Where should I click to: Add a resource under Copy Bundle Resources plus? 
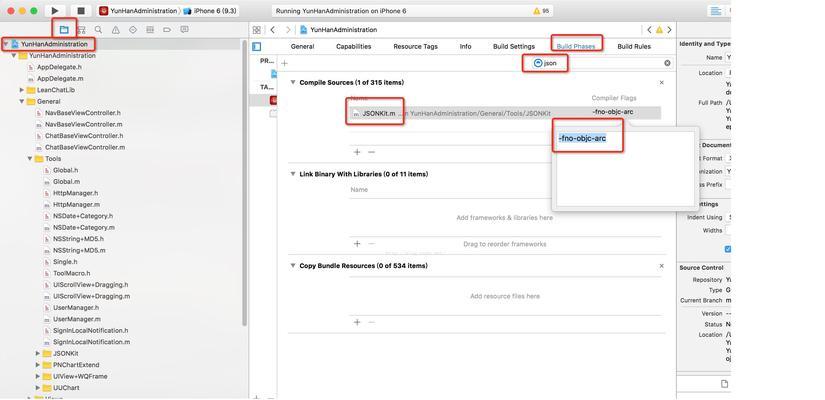pyautogui.click(x=357, y=322)
